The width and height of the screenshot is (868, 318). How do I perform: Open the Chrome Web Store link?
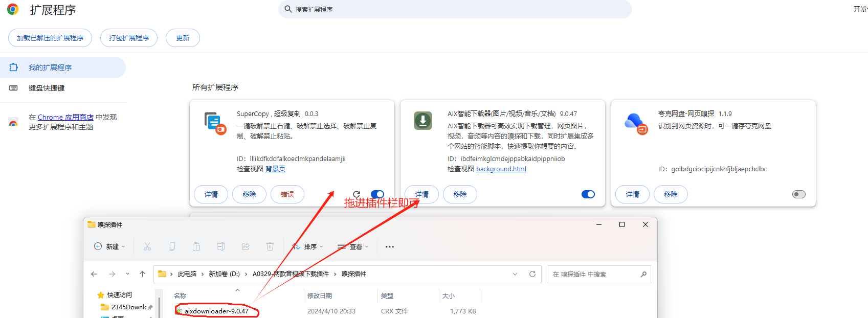[65, 117]
